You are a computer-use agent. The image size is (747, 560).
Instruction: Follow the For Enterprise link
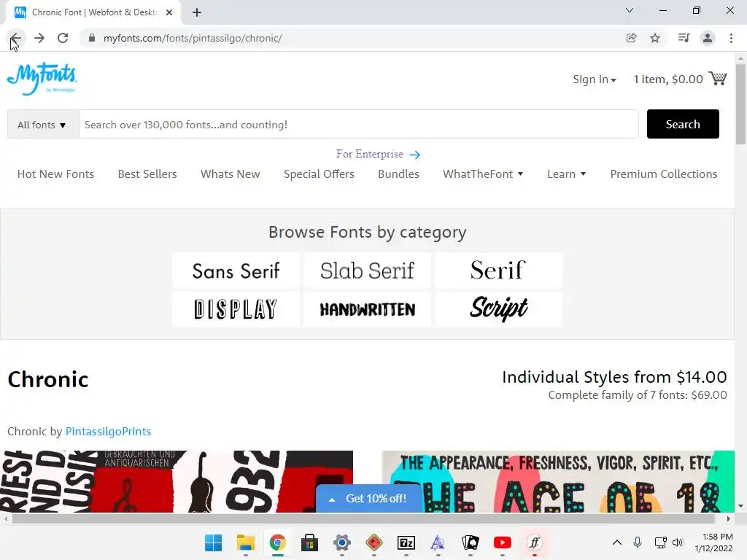pyautogui.click(x=378, y=154)
